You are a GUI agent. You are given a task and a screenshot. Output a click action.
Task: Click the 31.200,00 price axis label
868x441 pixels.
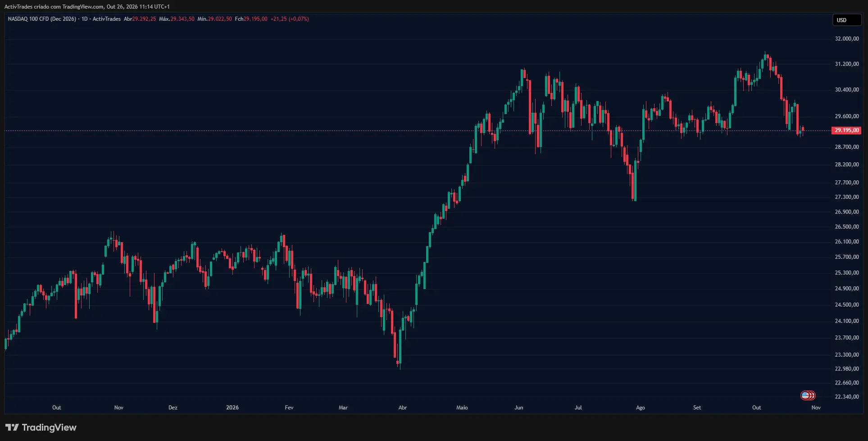pos(847,64)
